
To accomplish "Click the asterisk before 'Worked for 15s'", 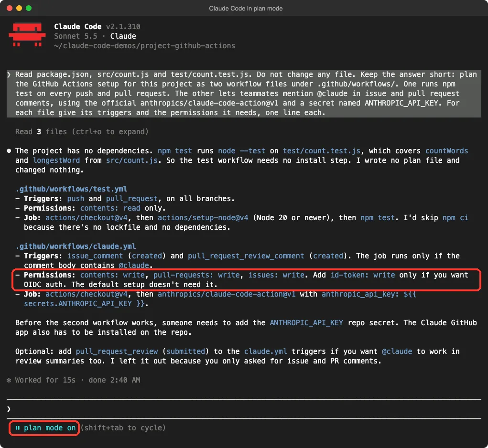I will coord(9,380).
